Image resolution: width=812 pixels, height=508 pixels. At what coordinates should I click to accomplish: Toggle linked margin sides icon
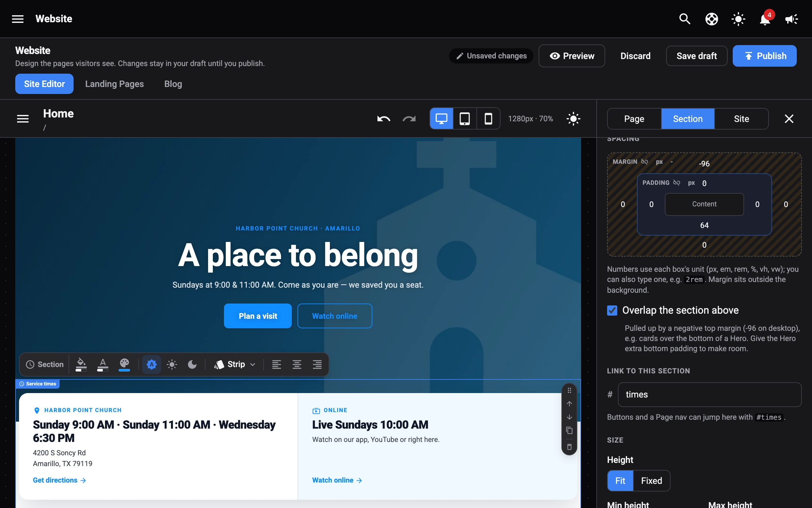[645, 162]
